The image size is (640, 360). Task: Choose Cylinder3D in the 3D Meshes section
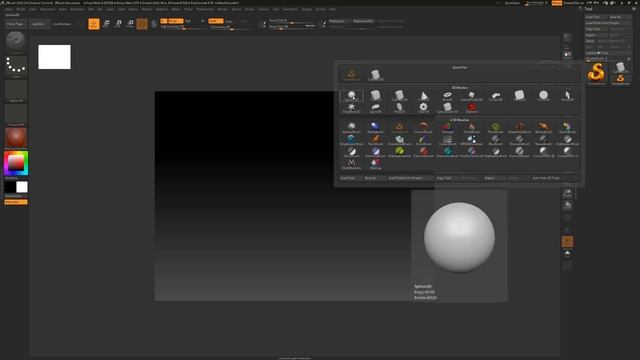(400, 96)
